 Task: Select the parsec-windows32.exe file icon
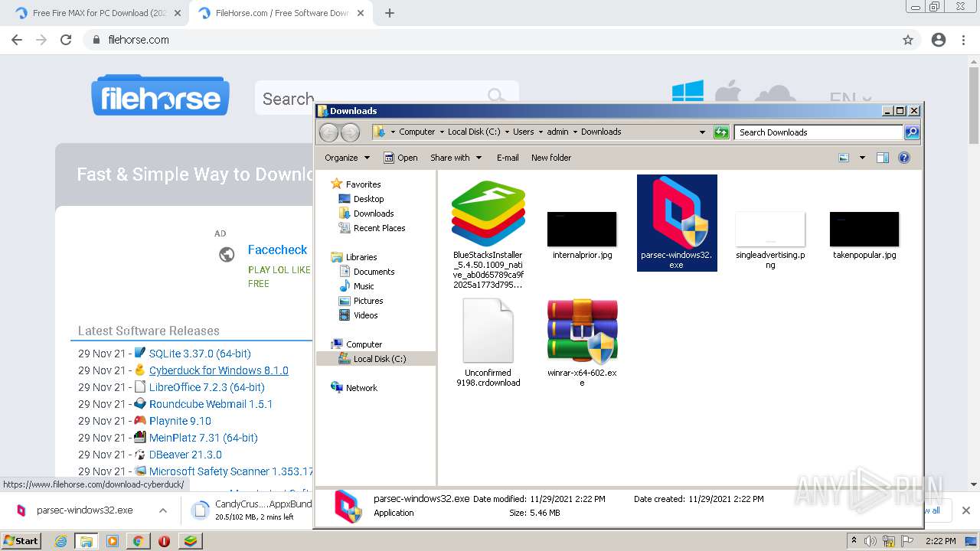pyautogui.click(x=677, y=214)
